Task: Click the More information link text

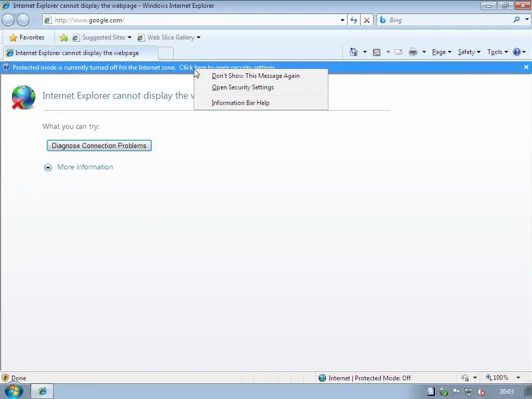Action: tap(85, 167)
